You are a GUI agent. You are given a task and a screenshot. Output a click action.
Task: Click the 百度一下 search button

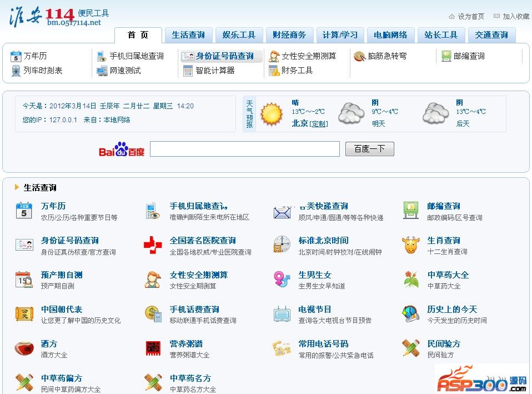(x=370, y=149)
